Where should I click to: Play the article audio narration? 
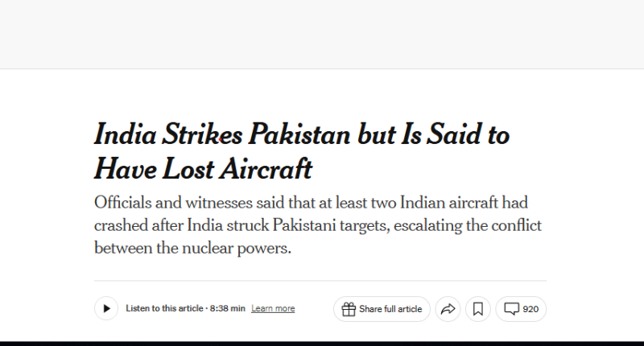106,308
